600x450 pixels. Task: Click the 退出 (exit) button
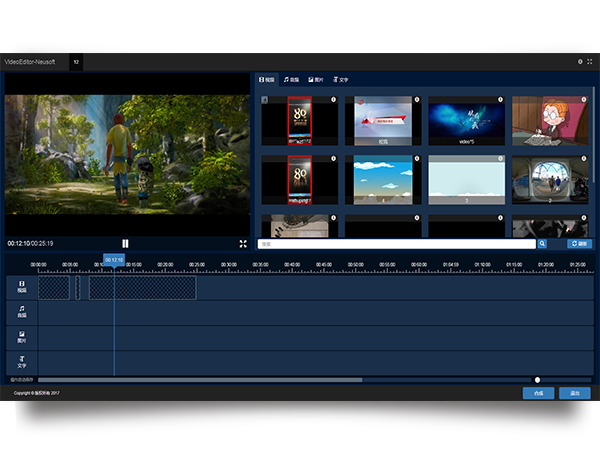point(575,393)
